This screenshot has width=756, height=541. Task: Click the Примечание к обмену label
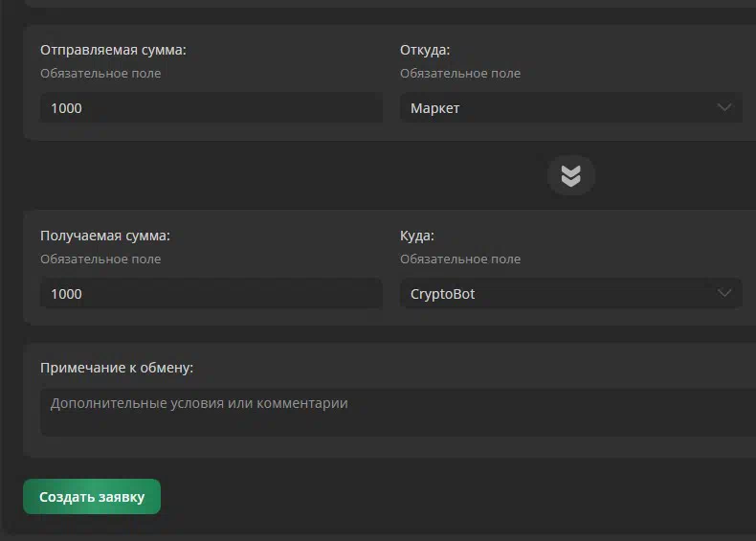pos(117,368)
